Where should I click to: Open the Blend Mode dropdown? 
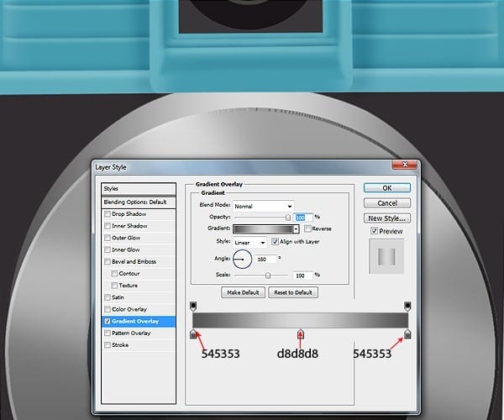coord(263,206)
